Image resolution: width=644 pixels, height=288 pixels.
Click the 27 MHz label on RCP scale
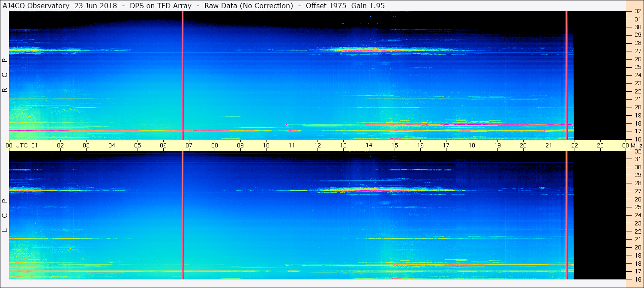(x=637, y=51)
